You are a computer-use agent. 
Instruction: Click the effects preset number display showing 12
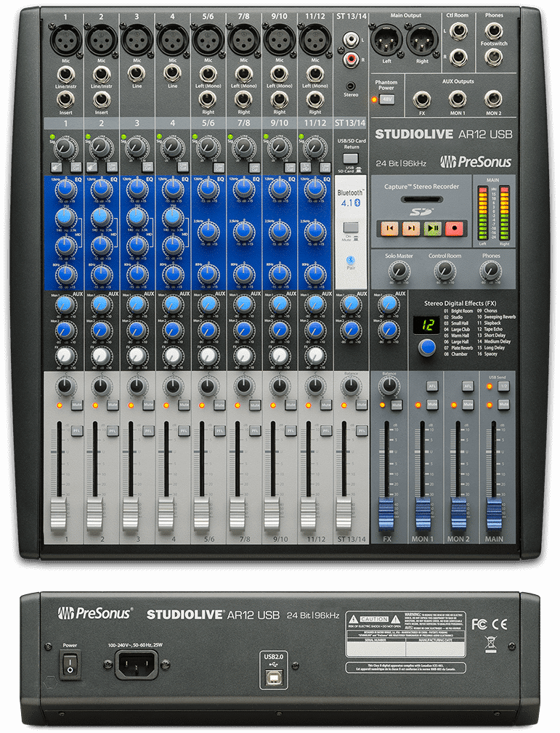pos(427,325)
